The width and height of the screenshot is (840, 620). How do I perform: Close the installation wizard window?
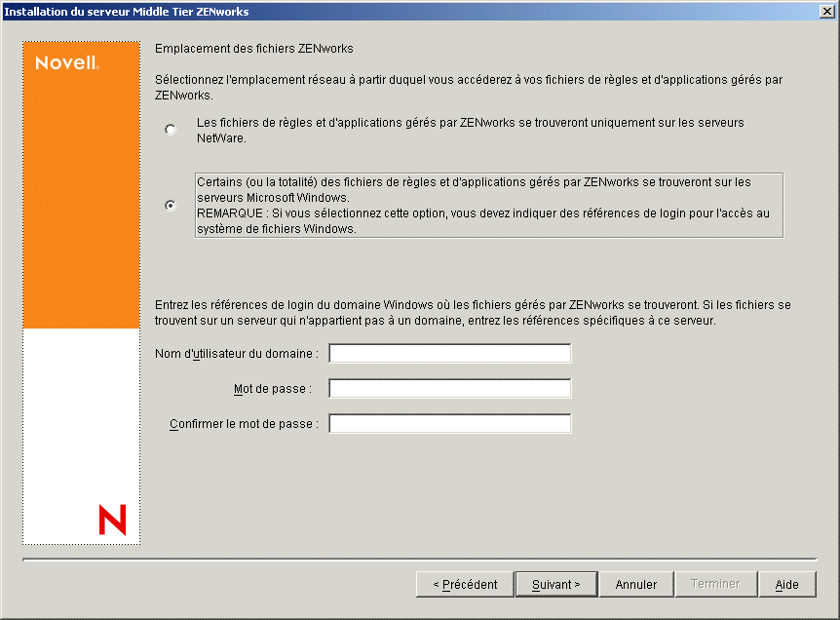pyautogui.click(x=827, y=11)
